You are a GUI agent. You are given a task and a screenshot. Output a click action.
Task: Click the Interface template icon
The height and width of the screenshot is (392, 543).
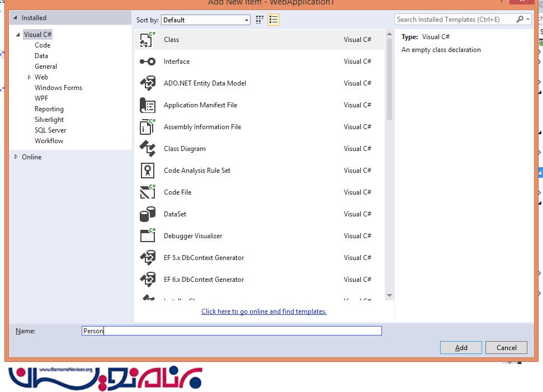148,62
